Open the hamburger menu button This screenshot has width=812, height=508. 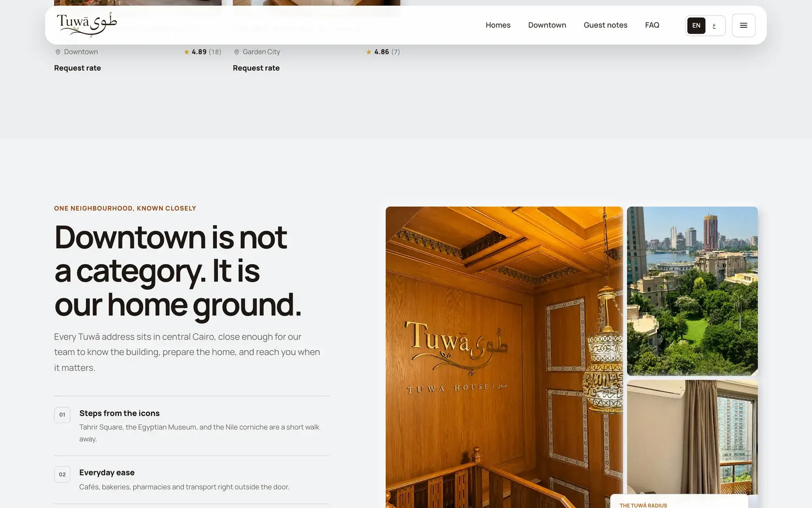(x=743, y=25)
